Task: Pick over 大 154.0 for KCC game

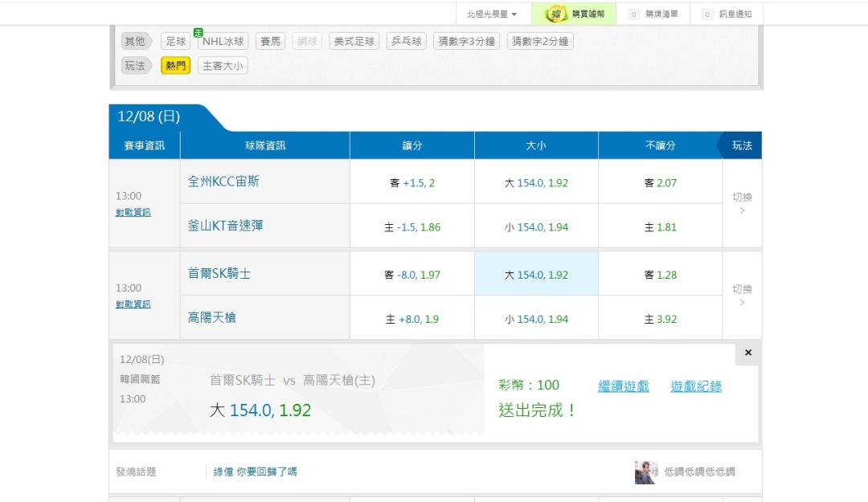Action: [536, 182]
